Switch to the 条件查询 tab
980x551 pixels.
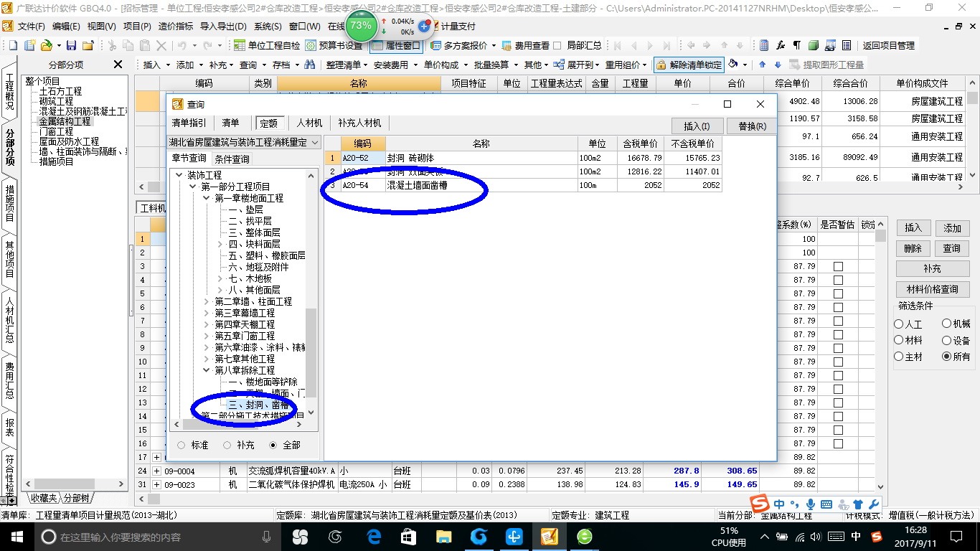(232, 159)
